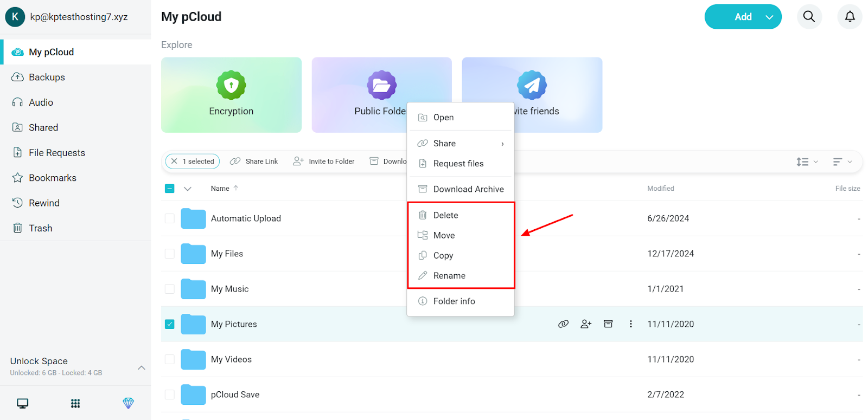Viewport: 868px width, 420px height.
Task: Open Trash in the sidebar
Action: click(x=40, y=228)
